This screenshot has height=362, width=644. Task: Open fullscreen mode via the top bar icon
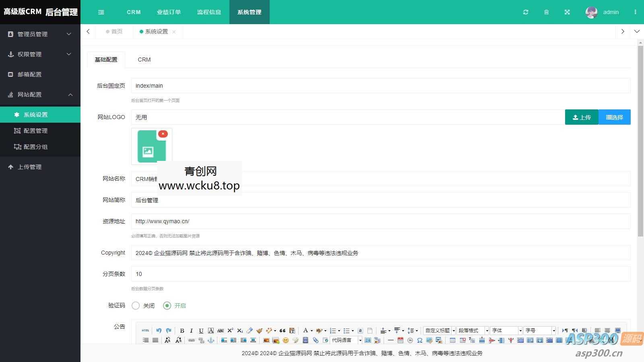(x=567, y=12)
